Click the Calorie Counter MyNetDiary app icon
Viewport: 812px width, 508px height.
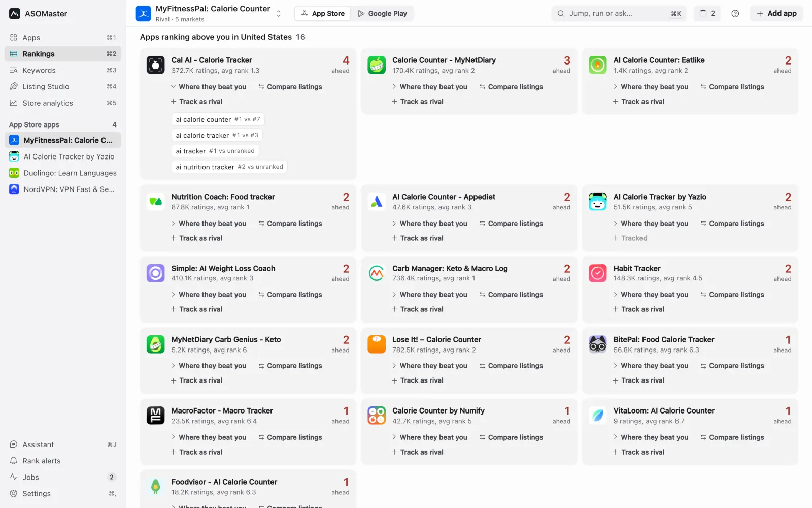click(377, 65)
